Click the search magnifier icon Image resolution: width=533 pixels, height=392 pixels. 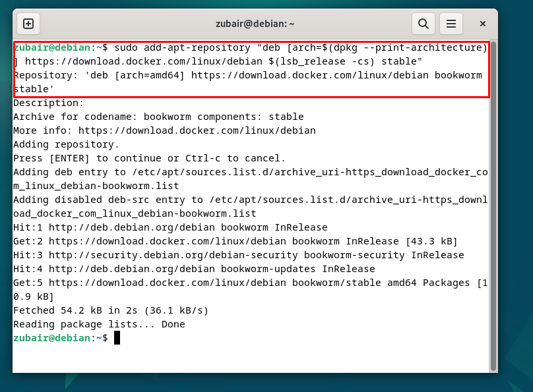point(422,24)
